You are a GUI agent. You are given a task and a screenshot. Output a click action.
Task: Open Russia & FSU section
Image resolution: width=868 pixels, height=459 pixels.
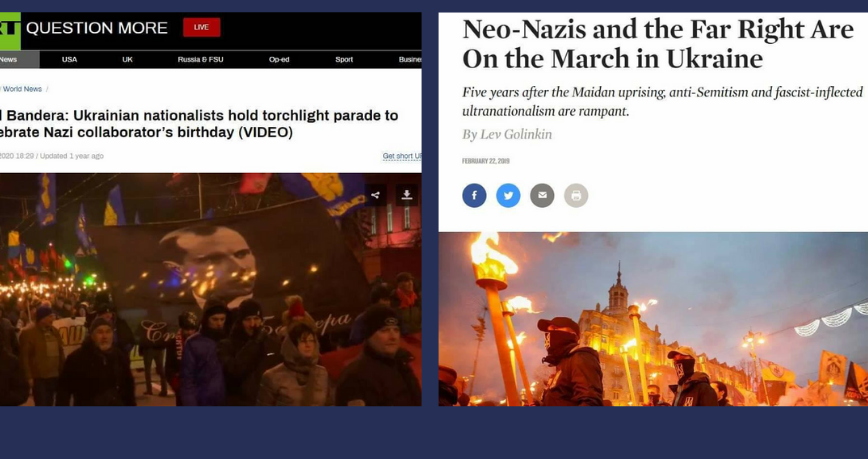200,59
